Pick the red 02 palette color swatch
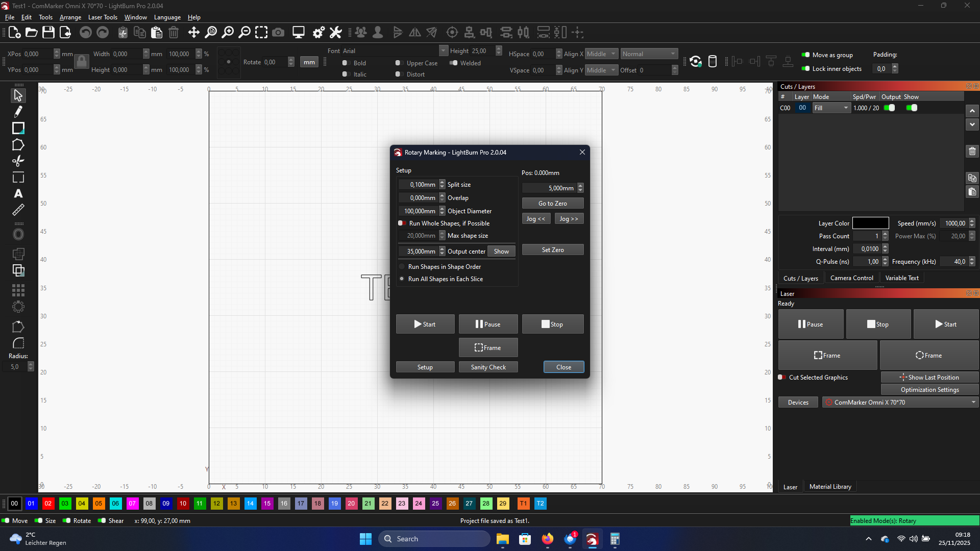The height and width of the screenshot is (551, 980). click(x=48, y=504)
